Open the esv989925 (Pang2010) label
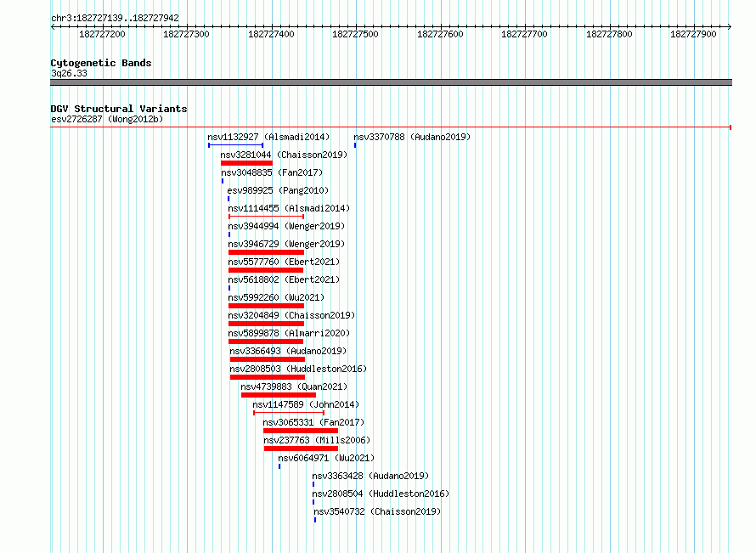This screenshot has height=553, width=756. (x=278, y=190)
